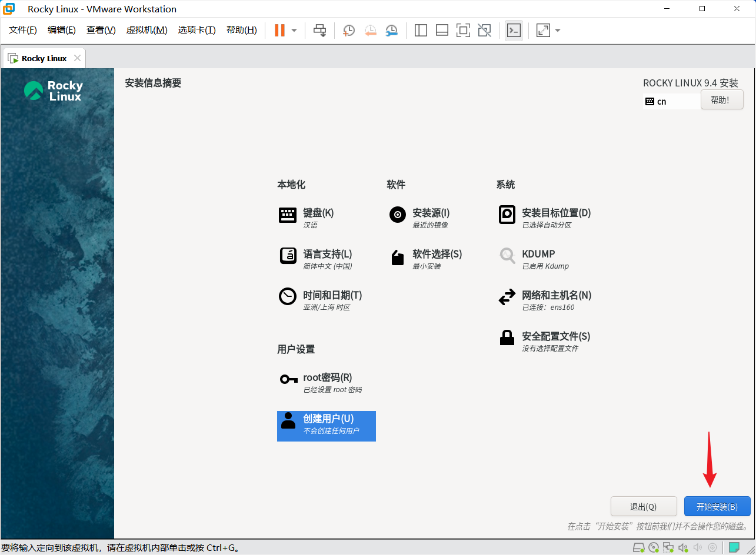
Task: Expand the suspend button dropdown arrow
Action: click(293, 30)
